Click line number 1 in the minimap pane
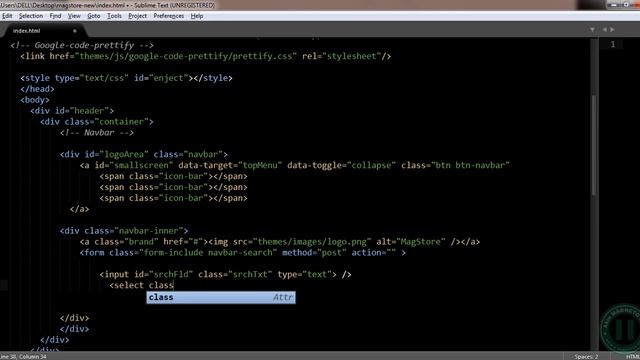 click(x=613, y=44)
